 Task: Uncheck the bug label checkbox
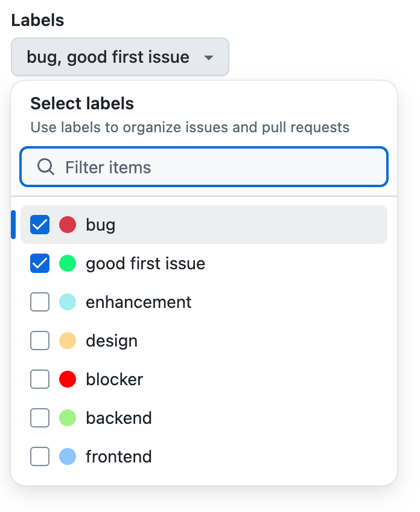[40, 225]
